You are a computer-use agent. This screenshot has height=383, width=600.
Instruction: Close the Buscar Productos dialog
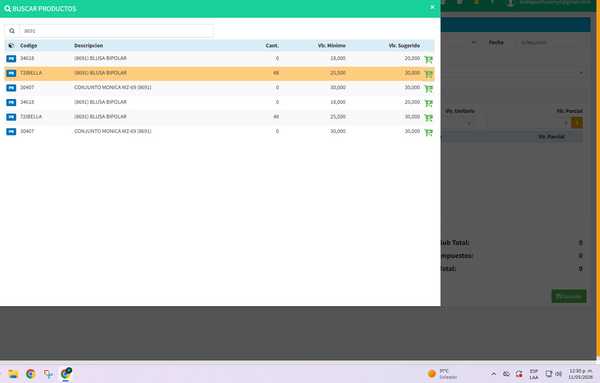(432, 7)
